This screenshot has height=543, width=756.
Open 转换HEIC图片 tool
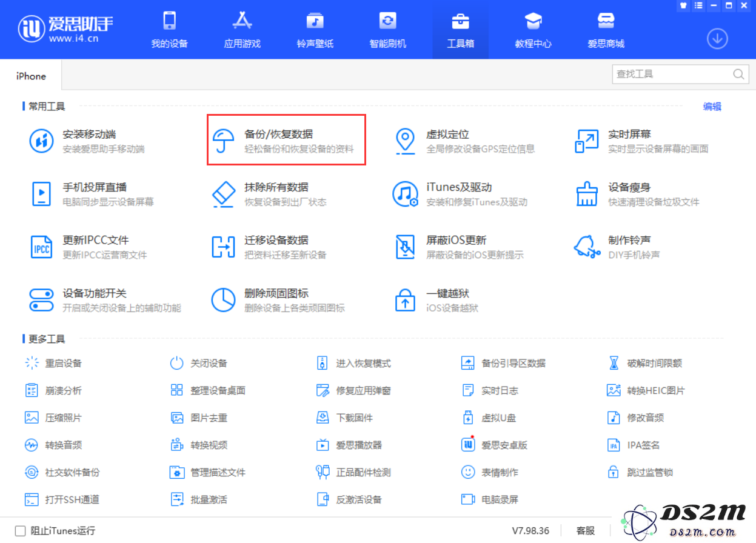coord(647,391)
